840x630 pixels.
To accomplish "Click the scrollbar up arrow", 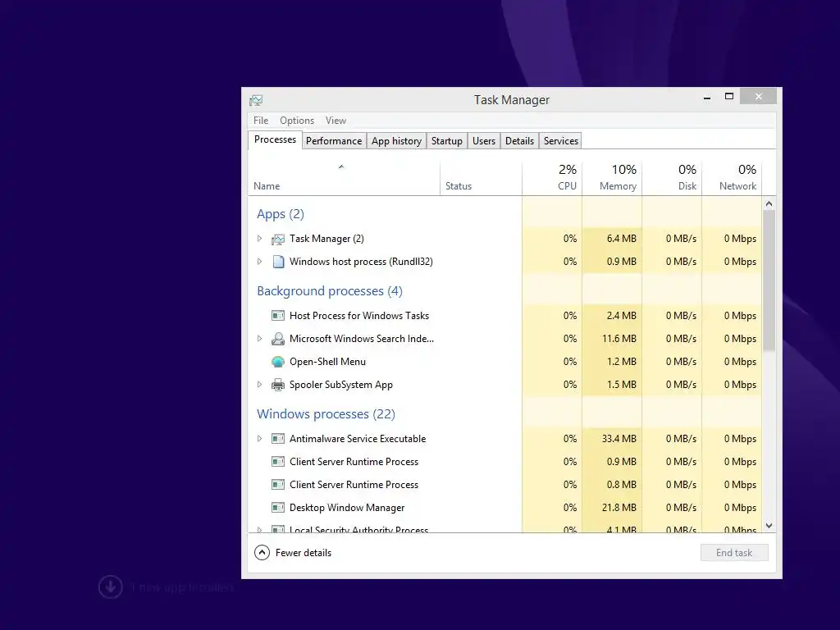I will [769, 203].
